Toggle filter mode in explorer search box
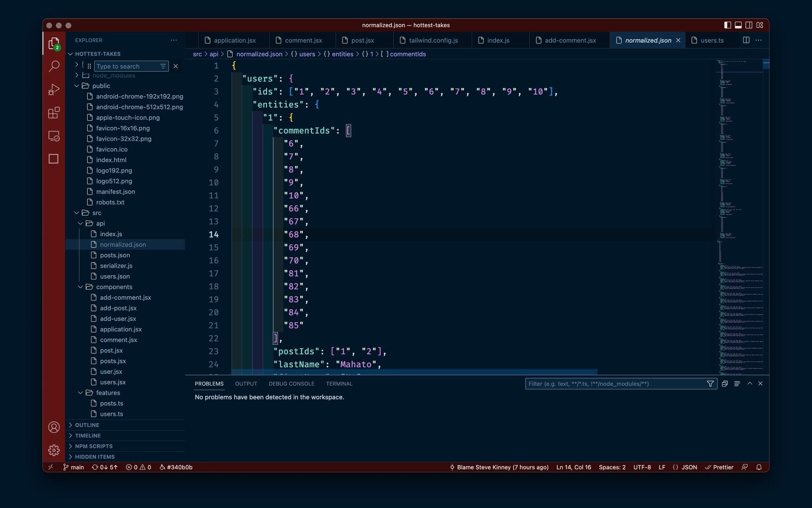Screen dimensions: 812x508 click(x=163, y=66)
